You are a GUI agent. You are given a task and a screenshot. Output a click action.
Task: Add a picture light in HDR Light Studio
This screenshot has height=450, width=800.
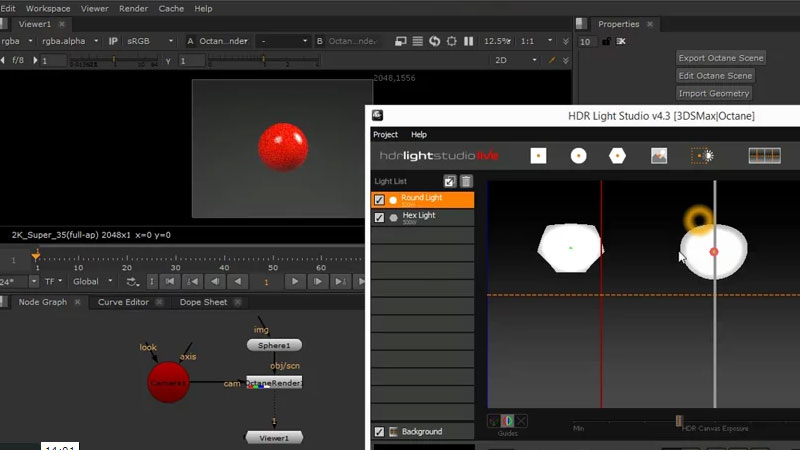point(659,156)
